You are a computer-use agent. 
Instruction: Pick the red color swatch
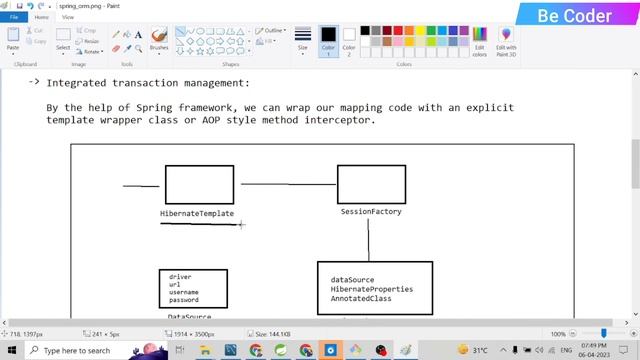point(398,30)
